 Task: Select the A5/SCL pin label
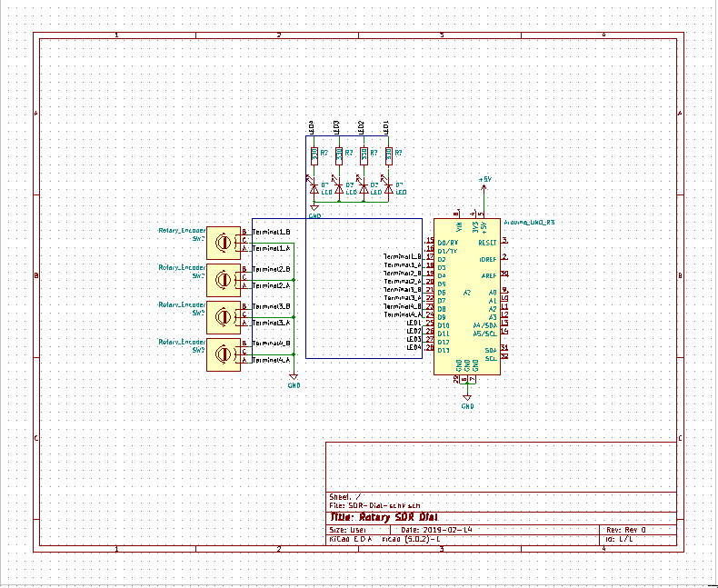coord(484,334)
